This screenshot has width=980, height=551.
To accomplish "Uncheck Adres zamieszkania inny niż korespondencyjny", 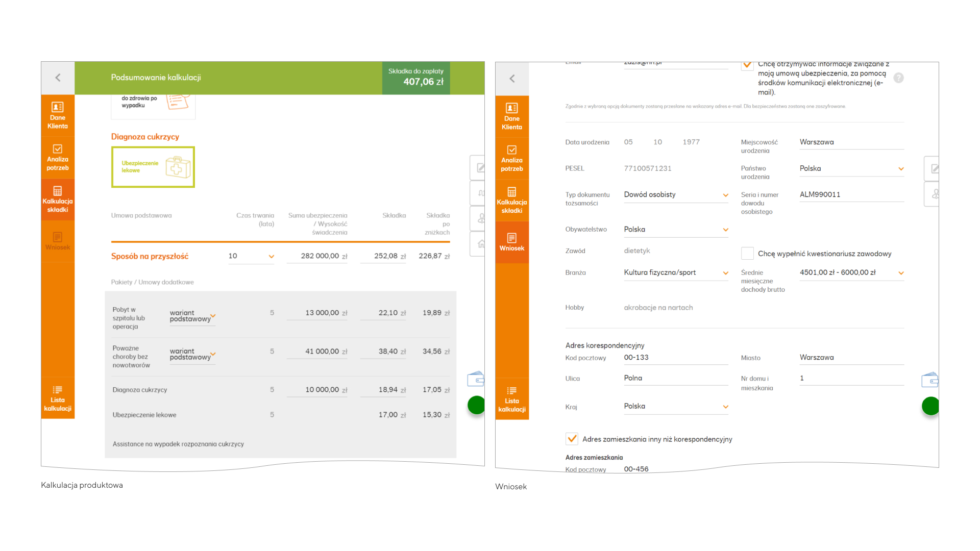I will [x=572, y=439].
